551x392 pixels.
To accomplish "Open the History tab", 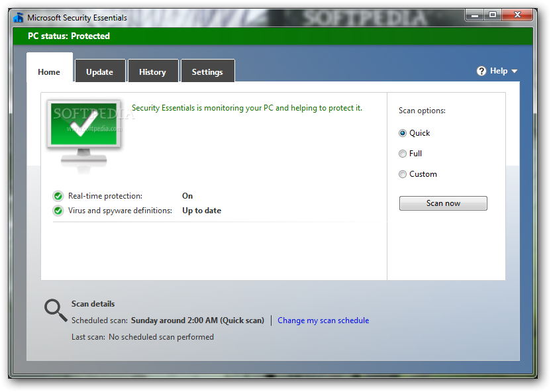I will (x=153, y=72).
